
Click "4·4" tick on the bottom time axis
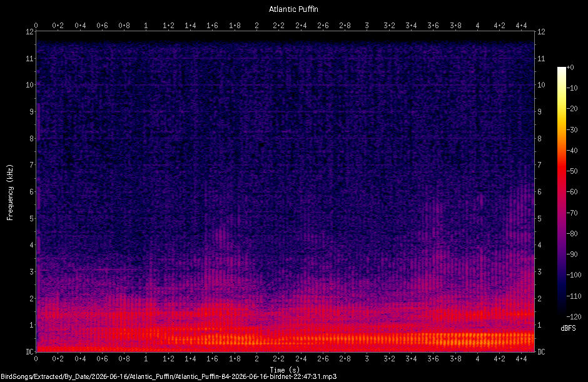[x=521, y=359]
